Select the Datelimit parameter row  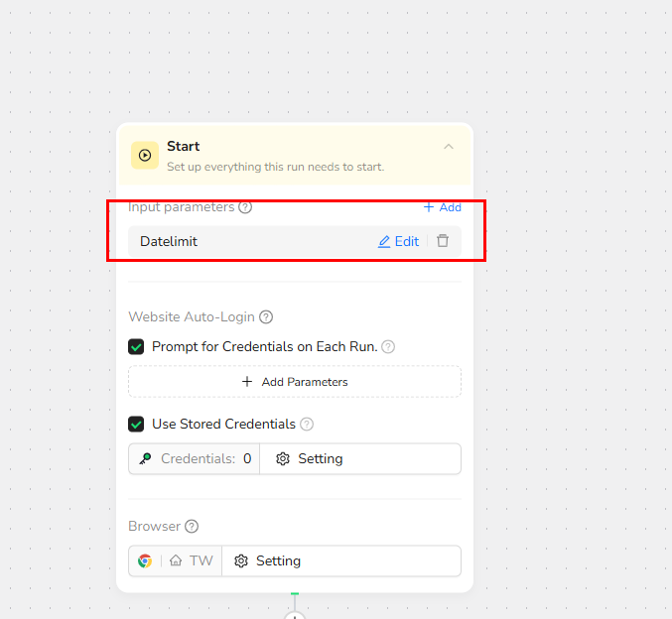pos(238,241)
